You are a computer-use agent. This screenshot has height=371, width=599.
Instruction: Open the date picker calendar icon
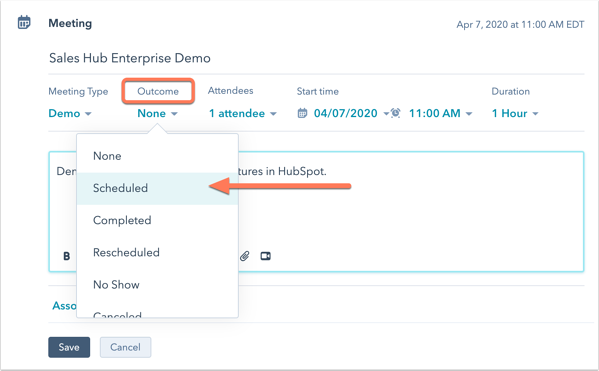[x=302, y=113]
